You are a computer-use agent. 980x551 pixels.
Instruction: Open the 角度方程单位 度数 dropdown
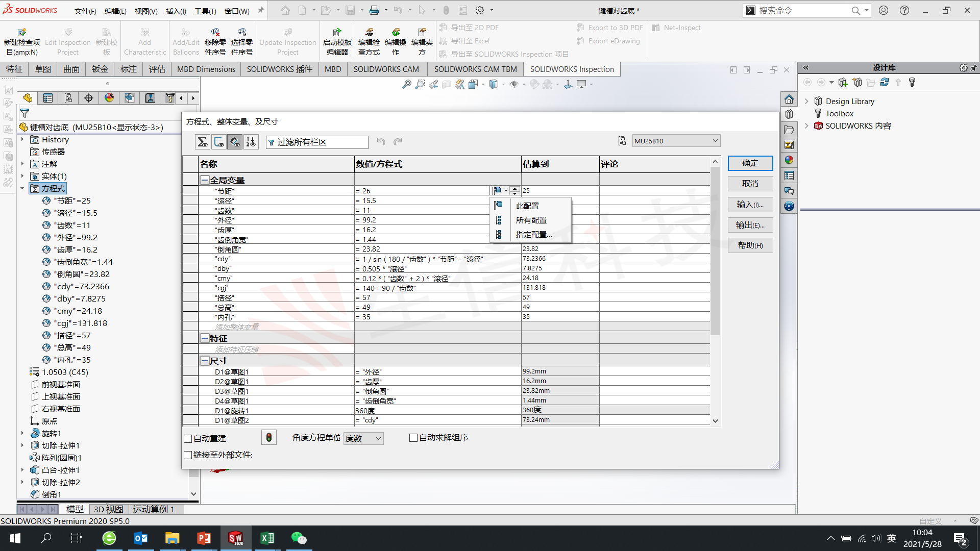(x=363, y=438)
